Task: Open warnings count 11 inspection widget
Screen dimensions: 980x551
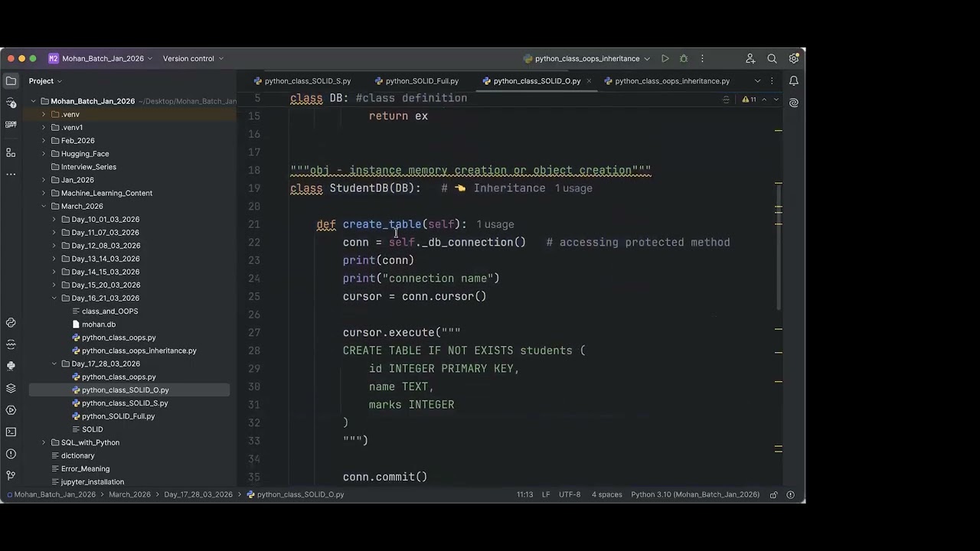Action: [x=749, y=99]
